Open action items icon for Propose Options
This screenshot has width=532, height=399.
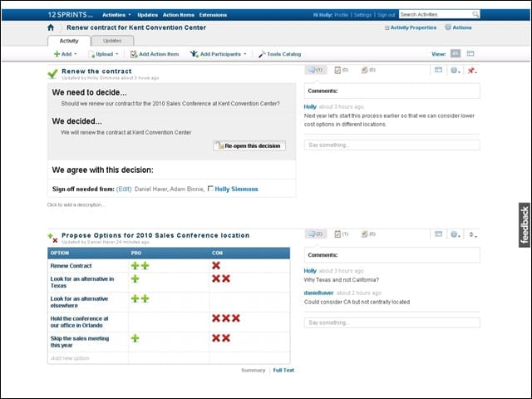pos(342,234)
